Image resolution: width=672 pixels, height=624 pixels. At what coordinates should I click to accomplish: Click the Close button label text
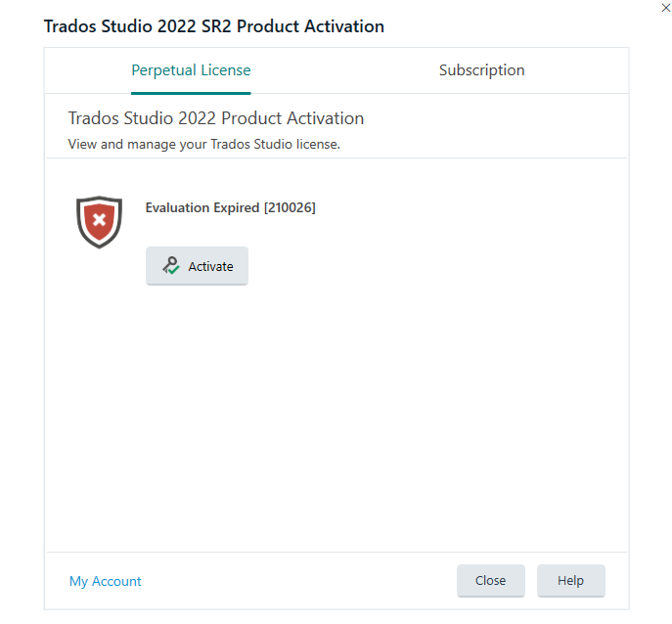click(x=491, y=580)
